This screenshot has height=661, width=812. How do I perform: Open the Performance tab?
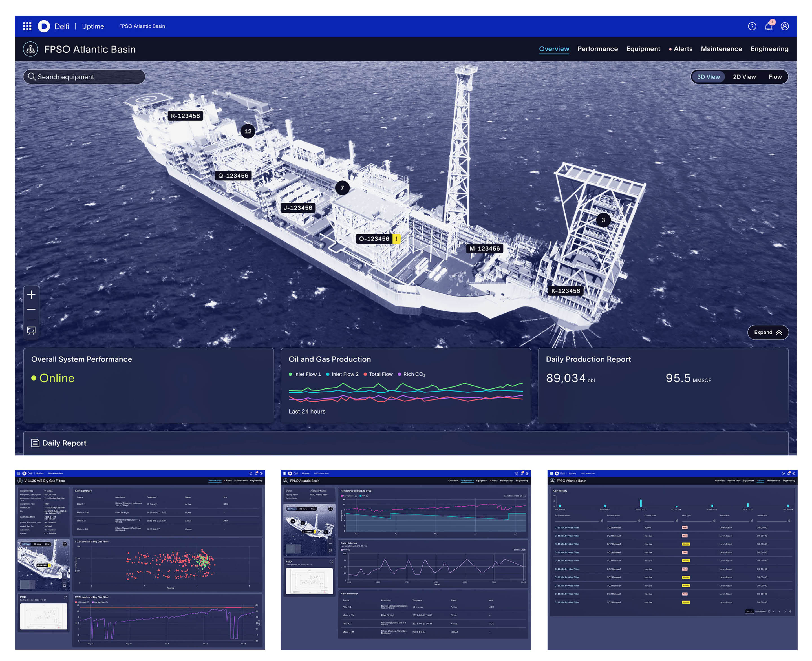tap(597, 49)
